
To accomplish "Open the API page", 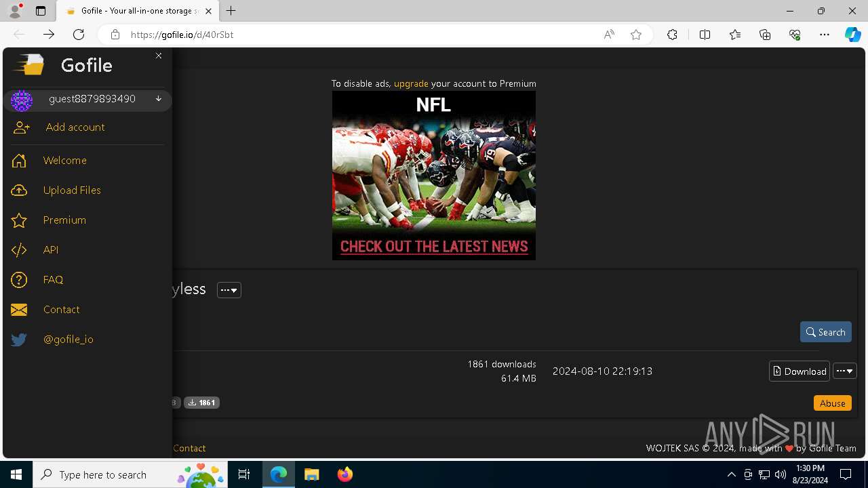I will click(x=51, y=250).
